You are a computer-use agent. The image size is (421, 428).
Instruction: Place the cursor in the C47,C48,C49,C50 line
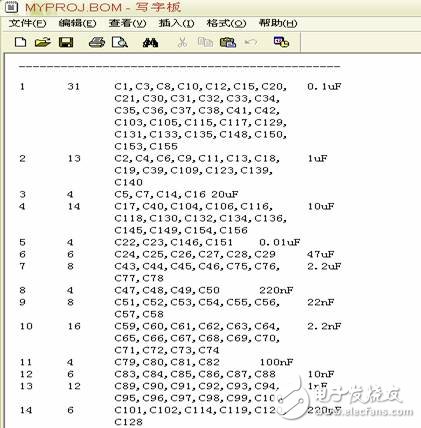tap(167, 290)
